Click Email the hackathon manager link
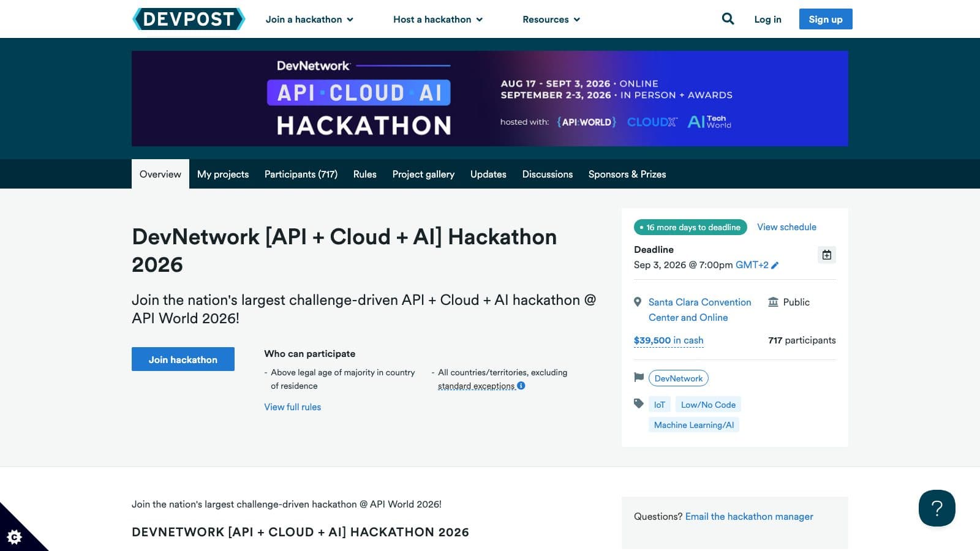The width and height of the screenshot is (980, 551). coord(749,517)
